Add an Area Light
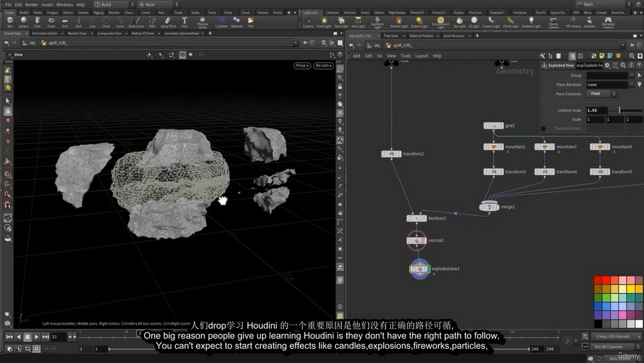Screen dimensions: 644x363 358,22
